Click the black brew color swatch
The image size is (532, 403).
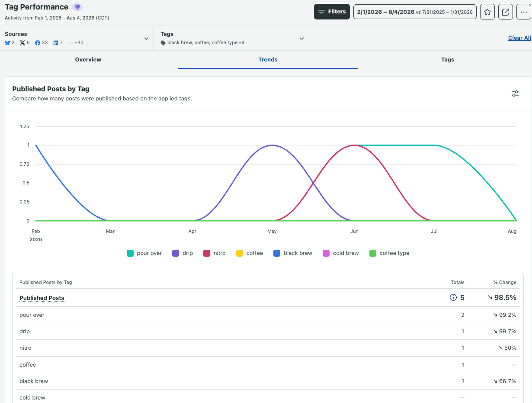coord(277,253)
